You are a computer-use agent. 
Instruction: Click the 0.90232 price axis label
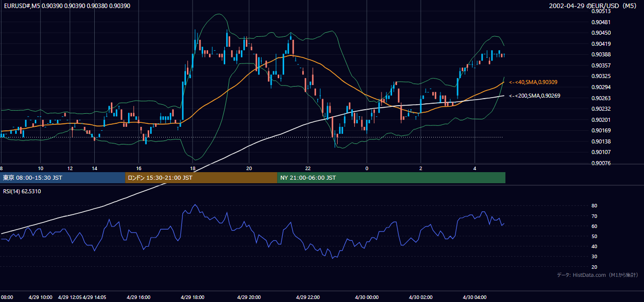[601, 109]
